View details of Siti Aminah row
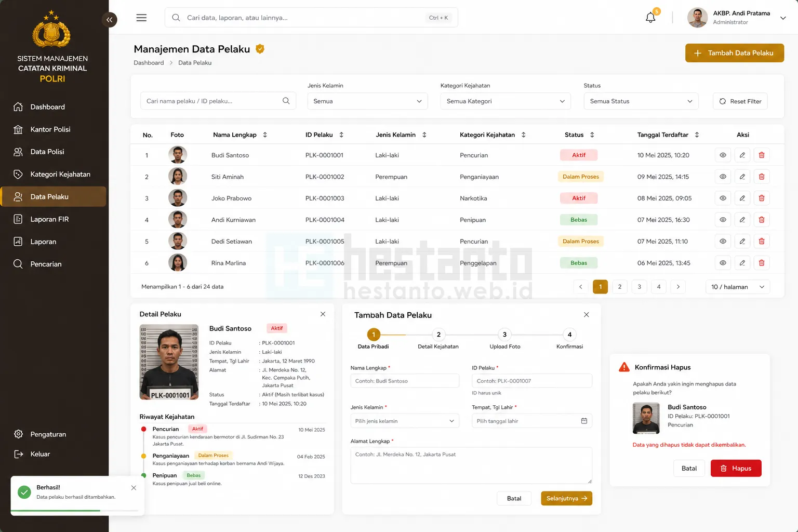The width and height of the screenshot is (798, 532). (x=723, y=177)
